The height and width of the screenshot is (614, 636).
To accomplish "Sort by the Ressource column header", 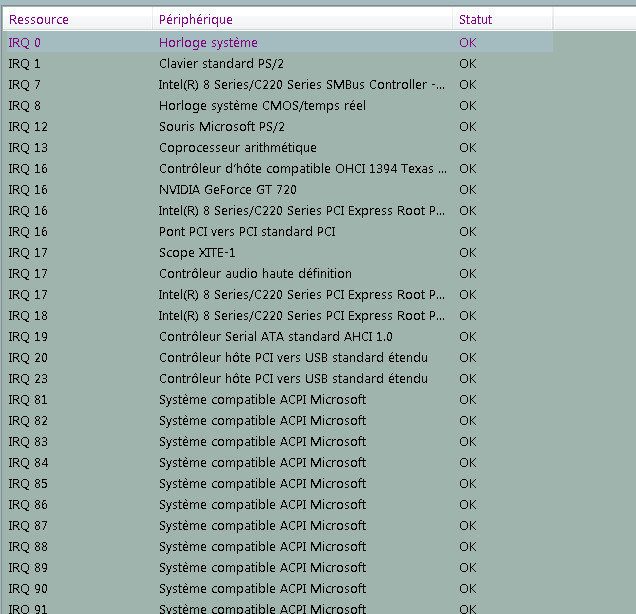I will pos(38,19).
